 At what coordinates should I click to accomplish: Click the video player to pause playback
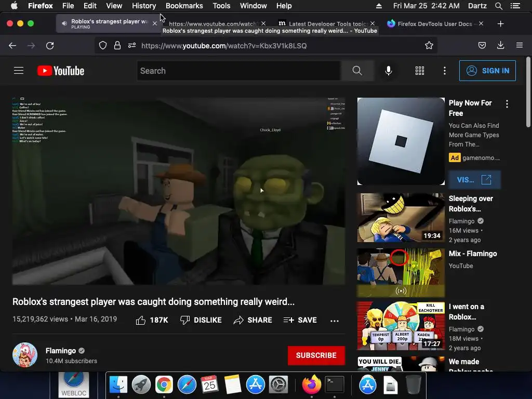(x=179, y=191)
